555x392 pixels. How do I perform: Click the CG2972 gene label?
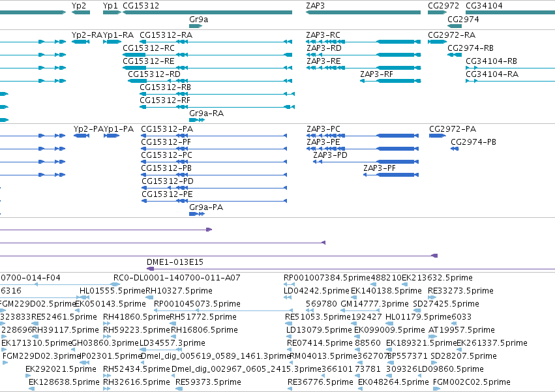(443, 6)
